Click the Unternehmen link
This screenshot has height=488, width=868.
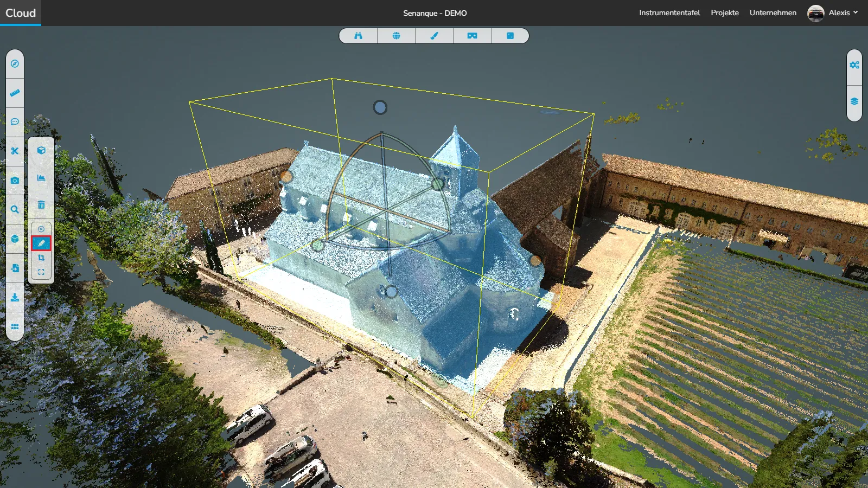tap(773, 13)
